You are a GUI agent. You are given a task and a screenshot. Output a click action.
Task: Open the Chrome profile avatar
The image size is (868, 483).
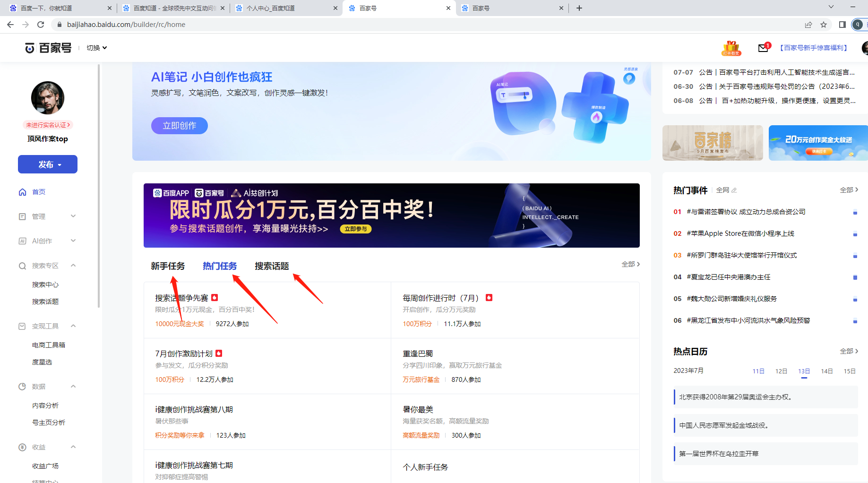[x=858, y=25]
